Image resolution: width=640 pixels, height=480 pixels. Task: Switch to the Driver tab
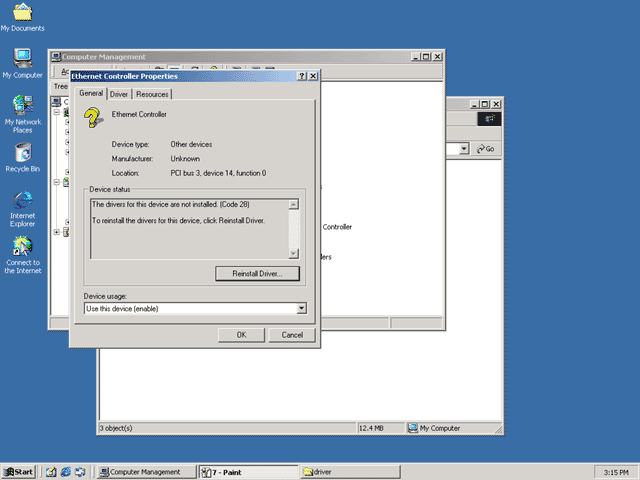coord(119,94)
